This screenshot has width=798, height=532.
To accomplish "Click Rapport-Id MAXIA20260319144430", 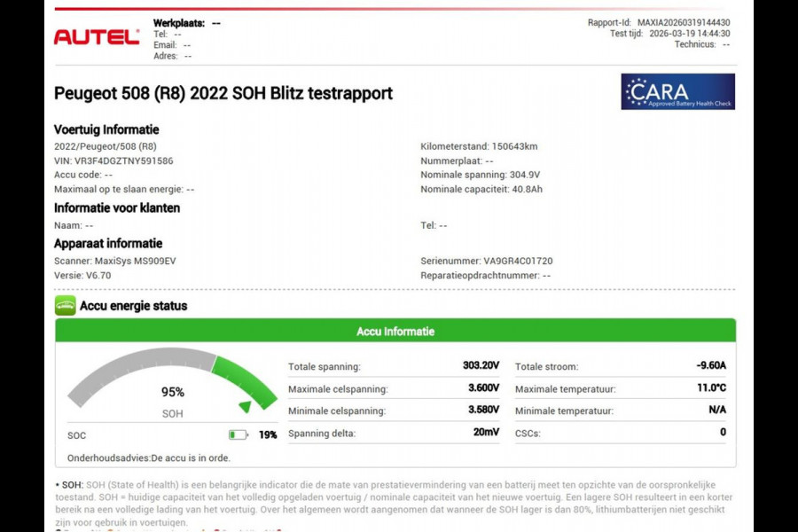I will 659,22.
